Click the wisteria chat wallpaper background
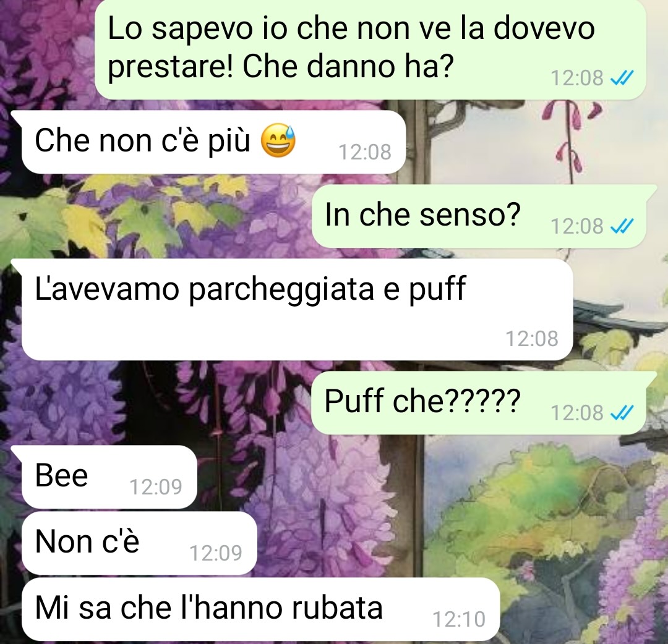 pyautogui.click(x=554, y=511)
